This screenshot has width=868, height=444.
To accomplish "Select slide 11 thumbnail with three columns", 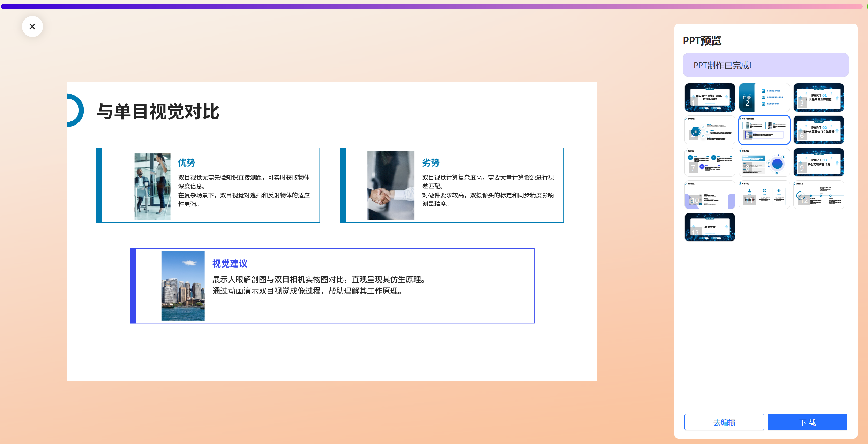I will click(x=764, y=195).
